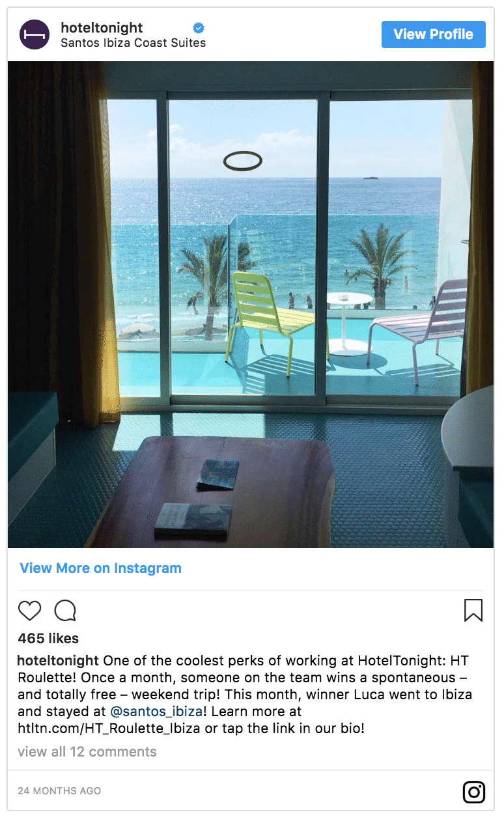This screenshot has width=504, height=819.
Task: Click the HotelTonight purple avatar logo
Action: click(35, 35)
